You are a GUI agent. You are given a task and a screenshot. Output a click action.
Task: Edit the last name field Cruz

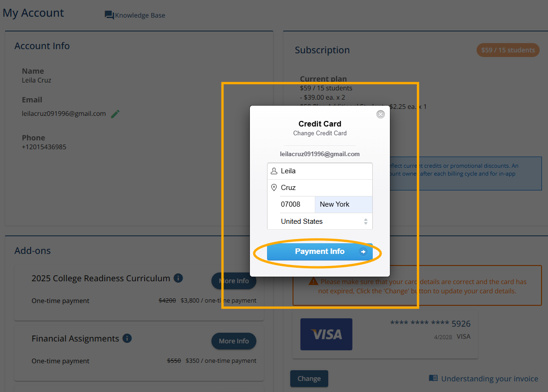click(x=320, y=188)
